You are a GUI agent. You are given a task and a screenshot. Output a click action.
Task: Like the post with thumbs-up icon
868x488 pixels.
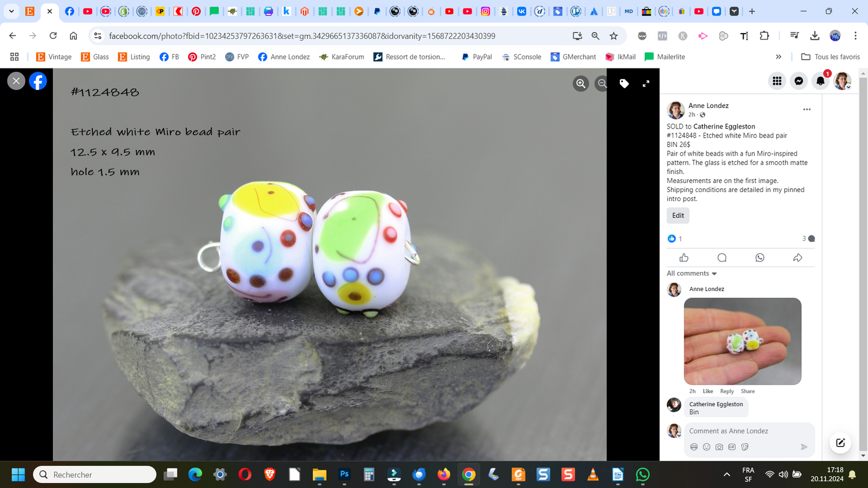click(684, 258)
